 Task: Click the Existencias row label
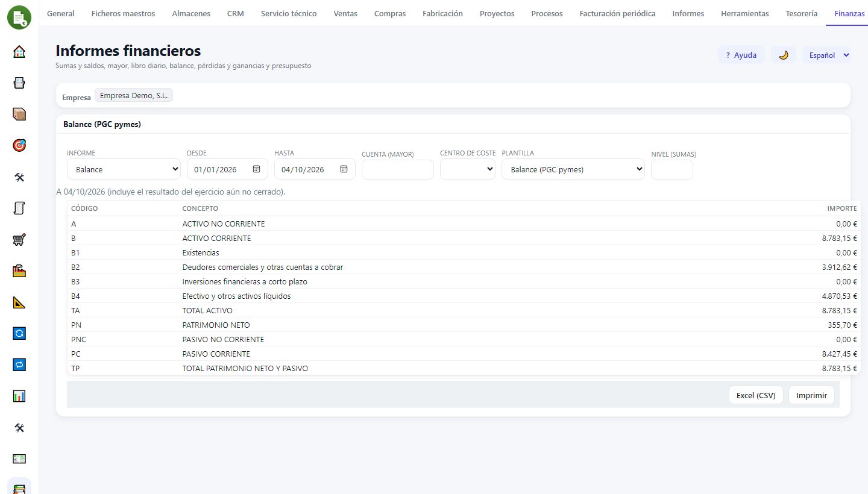click(201, 252)
